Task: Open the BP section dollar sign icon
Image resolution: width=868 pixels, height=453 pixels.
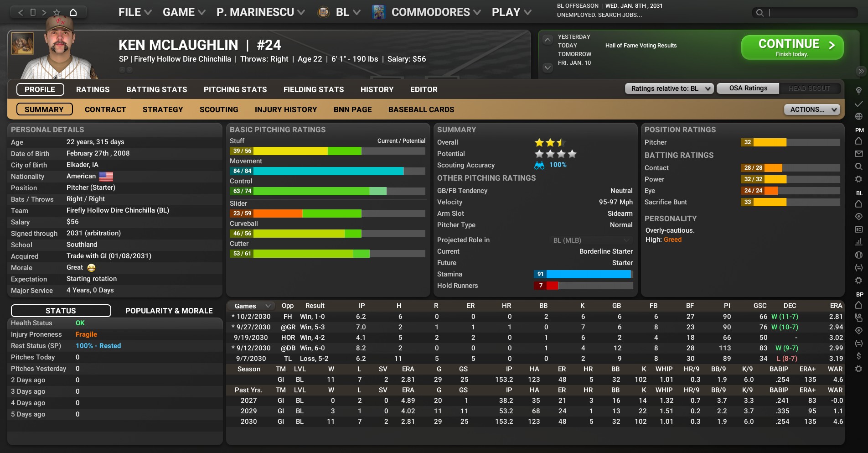Action: point(858,356)
